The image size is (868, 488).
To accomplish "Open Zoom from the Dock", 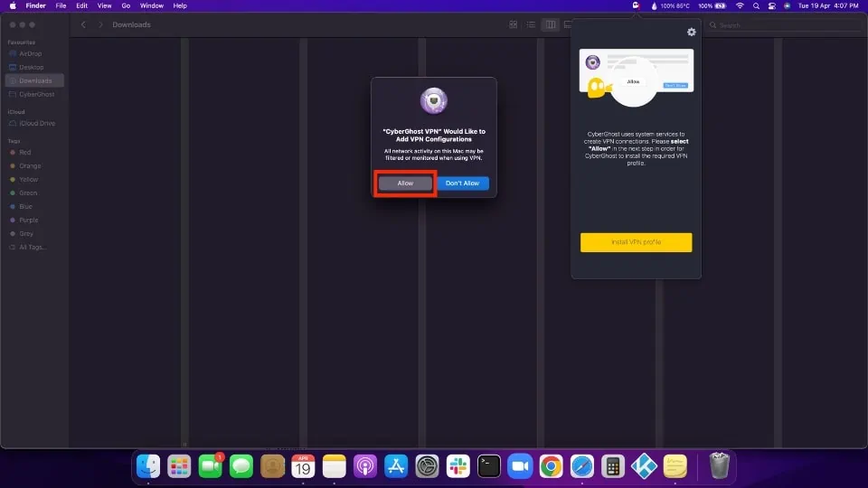I will pyautogui.click(x=521, y=466).
